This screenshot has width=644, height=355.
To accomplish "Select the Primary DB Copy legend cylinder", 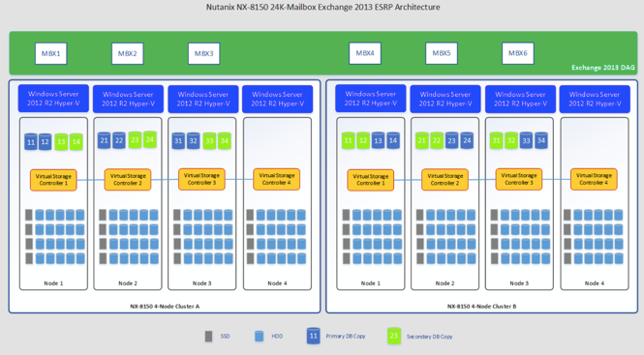I will coord(313,336).
